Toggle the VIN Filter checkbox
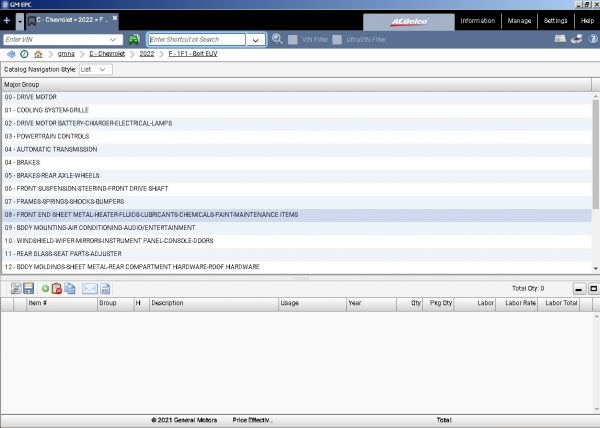The image size is (600, 428). click(293, 39)
